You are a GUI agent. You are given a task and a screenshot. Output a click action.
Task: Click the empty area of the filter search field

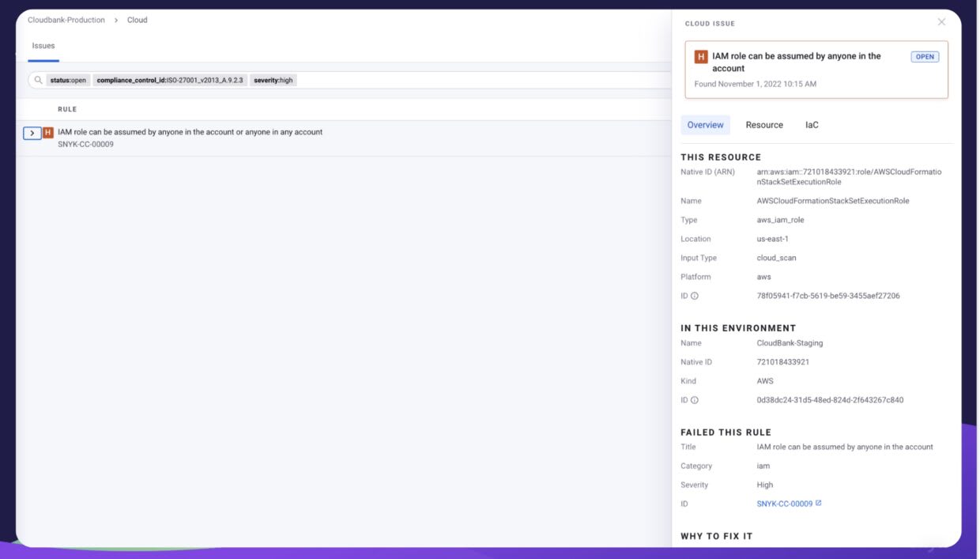(482, 81)
